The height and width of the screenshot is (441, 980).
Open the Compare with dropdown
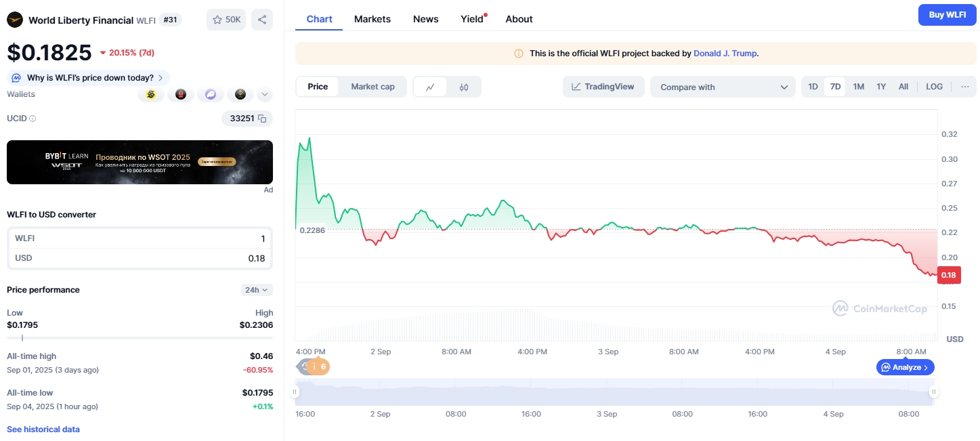(723, 87)
